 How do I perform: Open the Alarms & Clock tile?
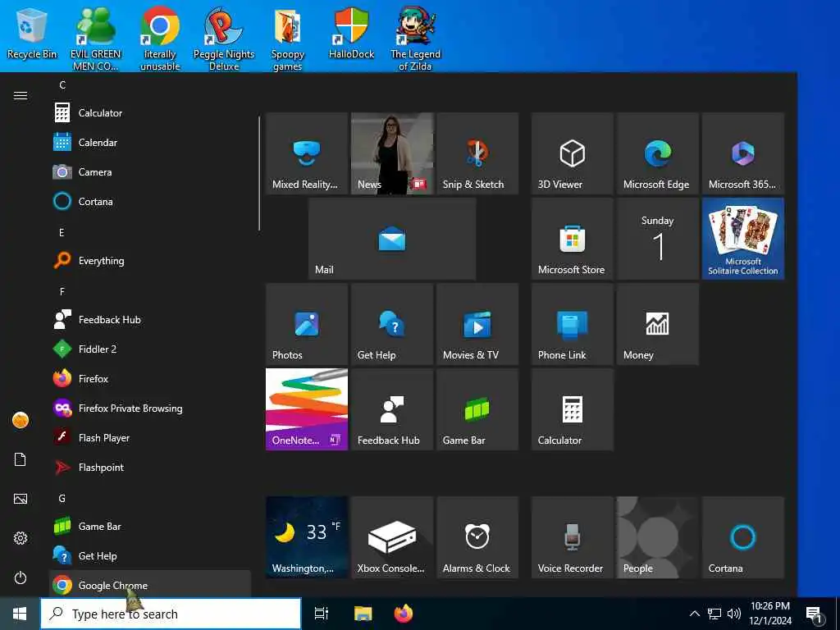pyautogui.click(x=477, y=537)
